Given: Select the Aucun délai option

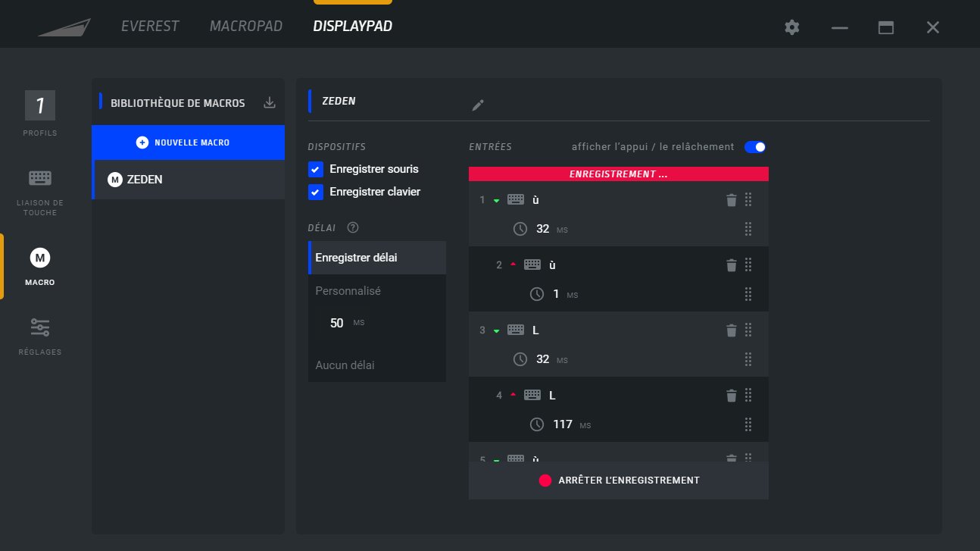Looking at the screenshot, I should pos(345,365).
